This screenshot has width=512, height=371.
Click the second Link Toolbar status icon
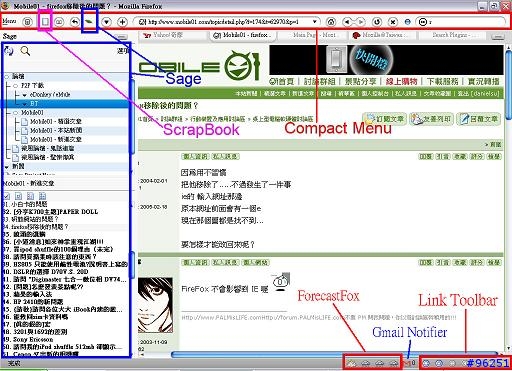439,363
